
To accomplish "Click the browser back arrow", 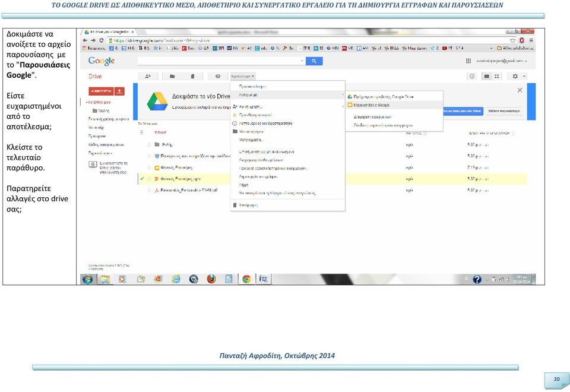I will (x=85, y=40).
